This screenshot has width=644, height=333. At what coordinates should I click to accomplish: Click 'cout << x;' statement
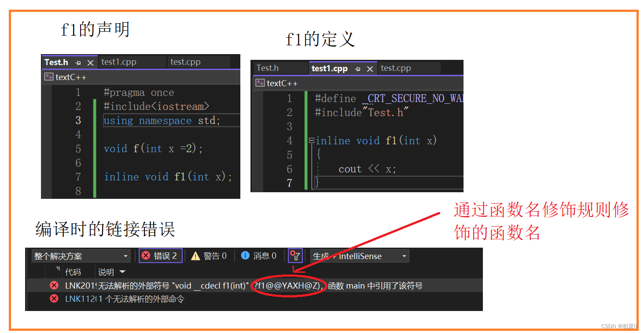tap(368, 169)
